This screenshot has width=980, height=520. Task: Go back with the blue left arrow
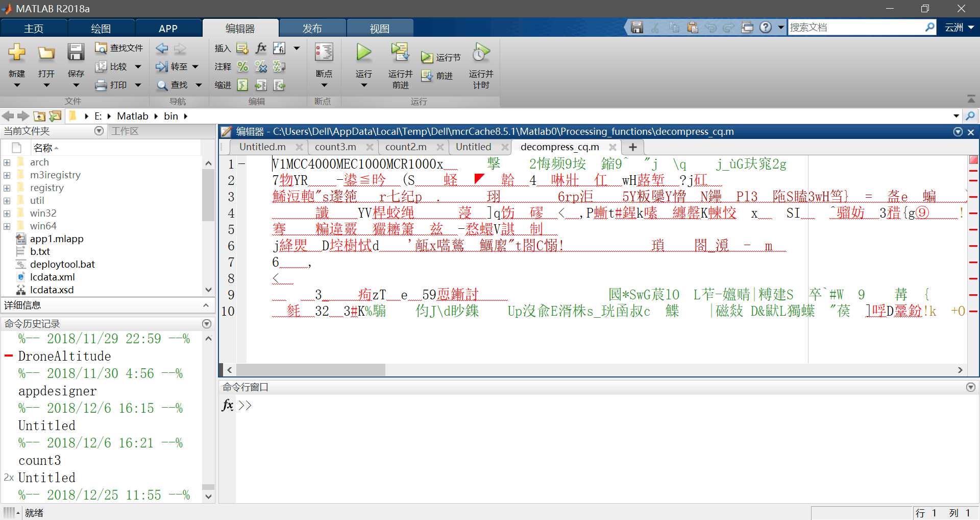162,48
